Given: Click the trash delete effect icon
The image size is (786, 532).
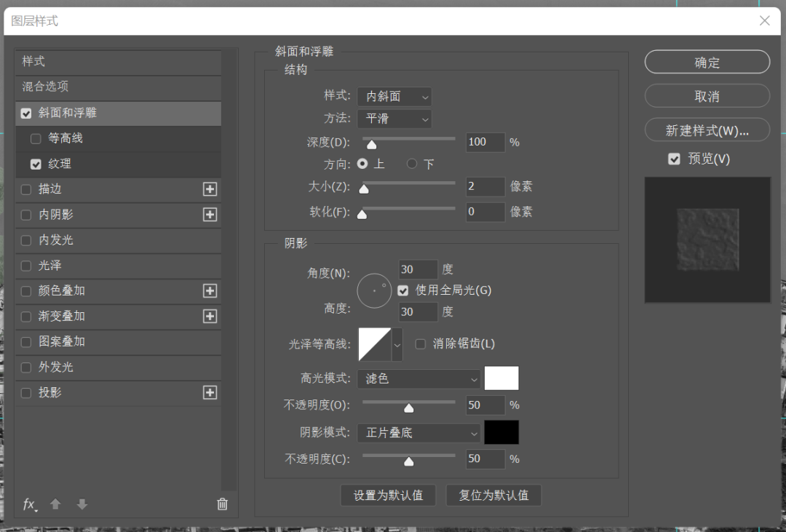Looking at the screenshot, I should [223, 504].
